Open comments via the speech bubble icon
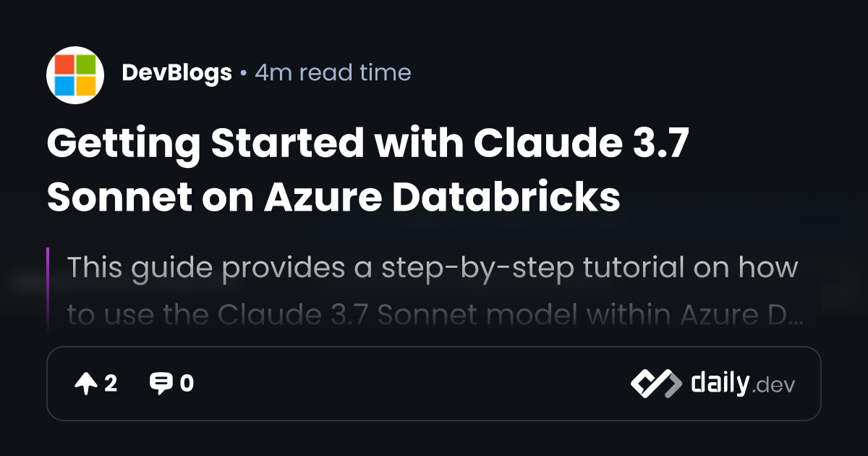 point(160,384)
